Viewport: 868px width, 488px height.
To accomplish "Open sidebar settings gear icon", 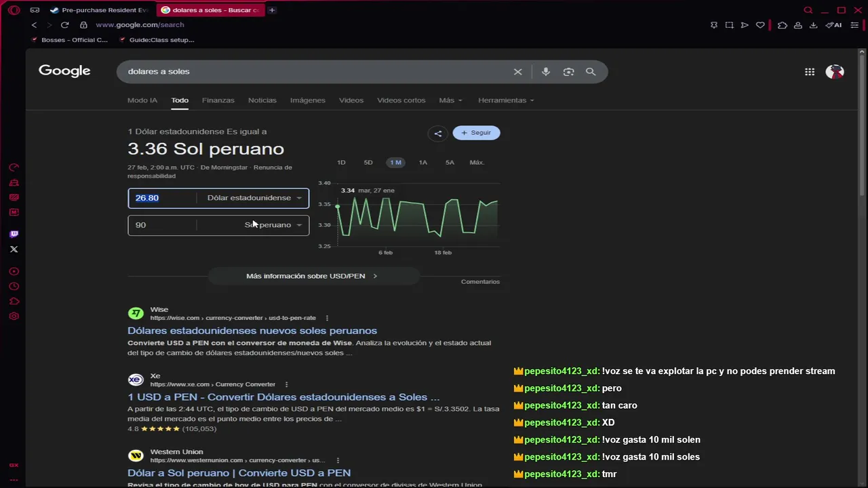I will pos(14,316).
